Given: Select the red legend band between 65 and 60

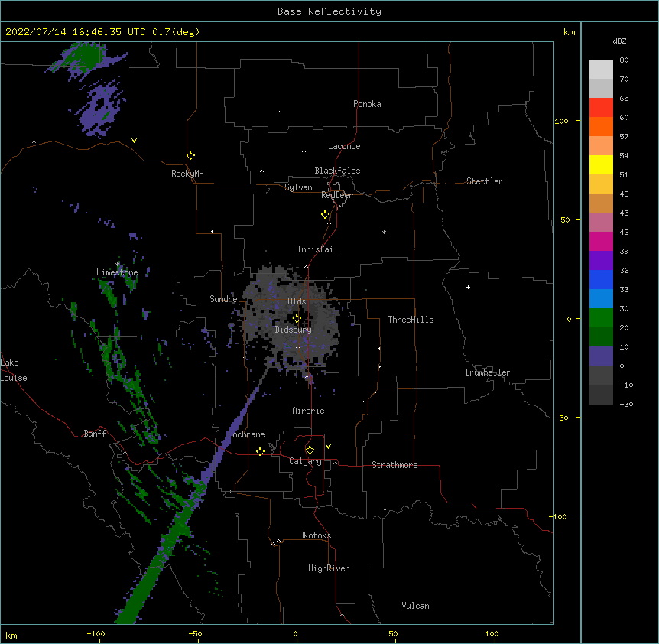Looking at the screenshot, I should 601,108.
